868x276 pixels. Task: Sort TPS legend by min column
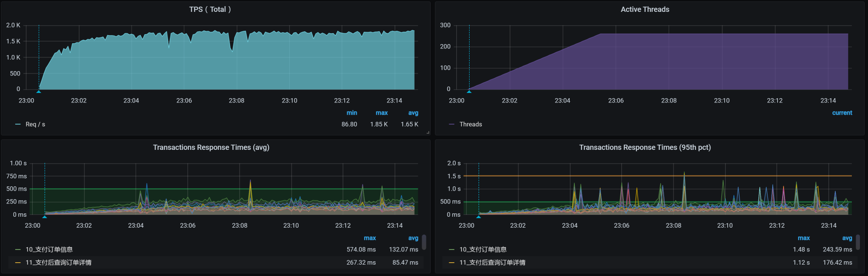[351, 113]
